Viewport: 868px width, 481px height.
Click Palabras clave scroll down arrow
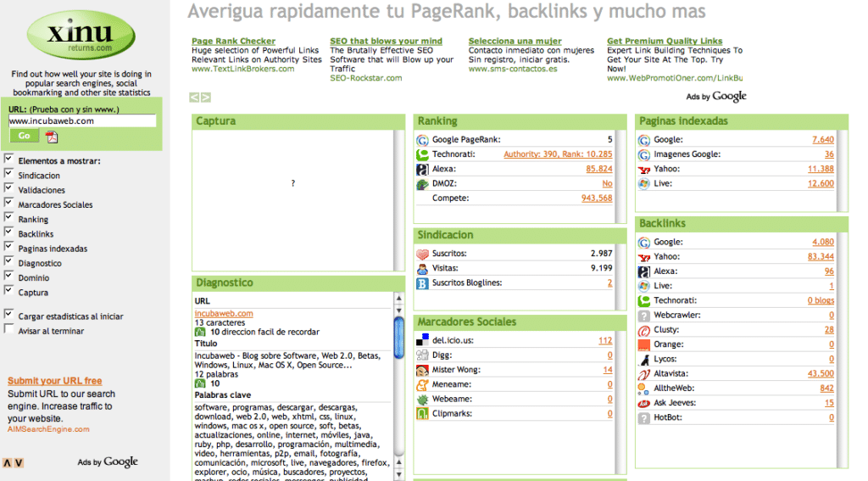(398, 475)
